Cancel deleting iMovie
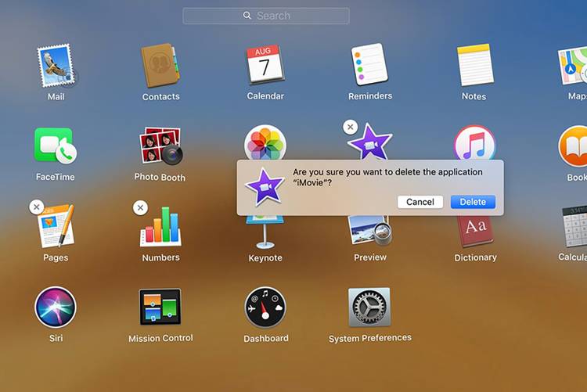 pos(420,202)
